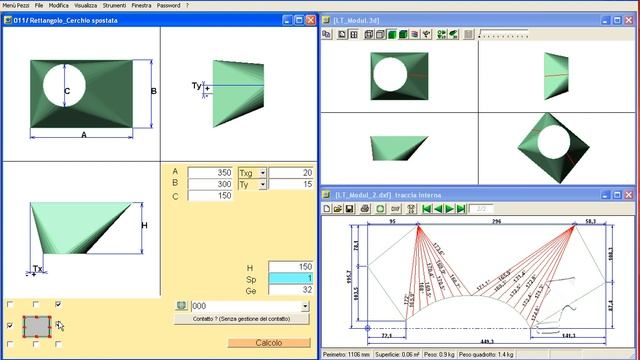
Task: Click status text 'Peso quadrotto: 1.4 kg'
Action: point(486,355)
